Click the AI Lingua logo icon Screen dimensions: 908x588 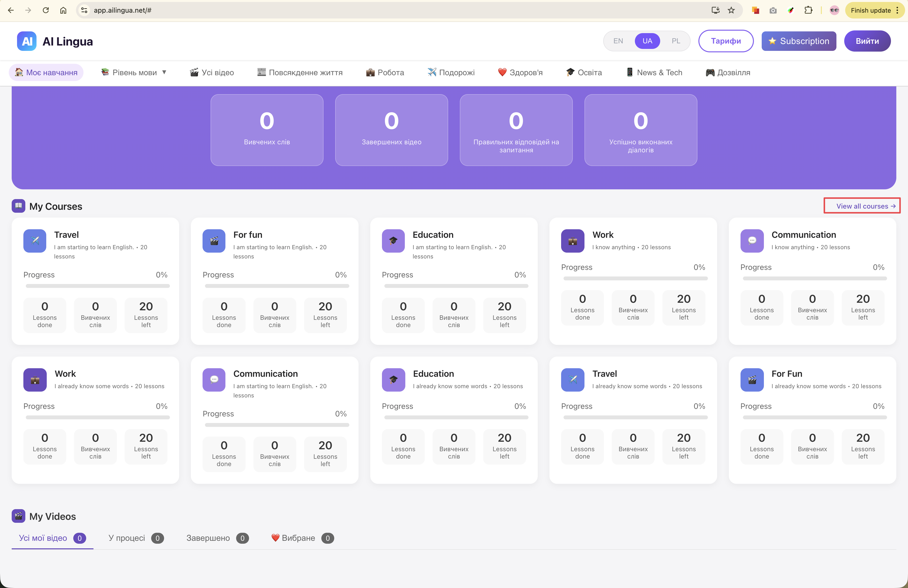click(27, 41)
